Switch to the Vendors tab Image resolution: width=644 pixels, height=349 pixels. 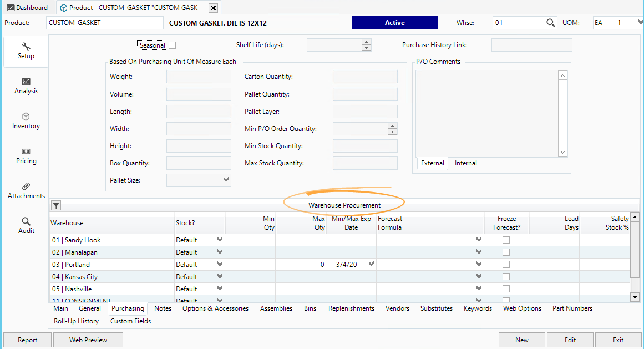[x=397, y=308]
